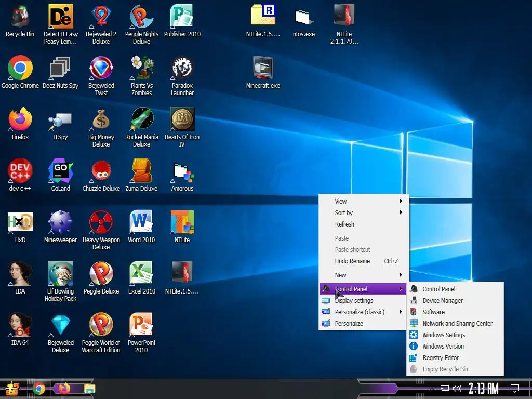
Task: Expand the Sort by submenu
Action: (x=363, y=212)
